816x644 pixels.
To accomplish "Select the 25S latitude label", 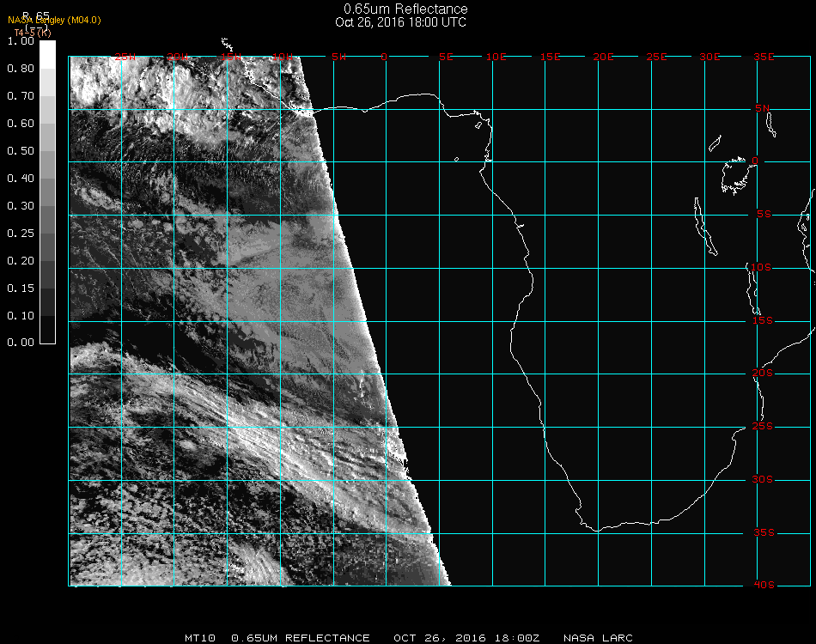I will tap(763, 427).
